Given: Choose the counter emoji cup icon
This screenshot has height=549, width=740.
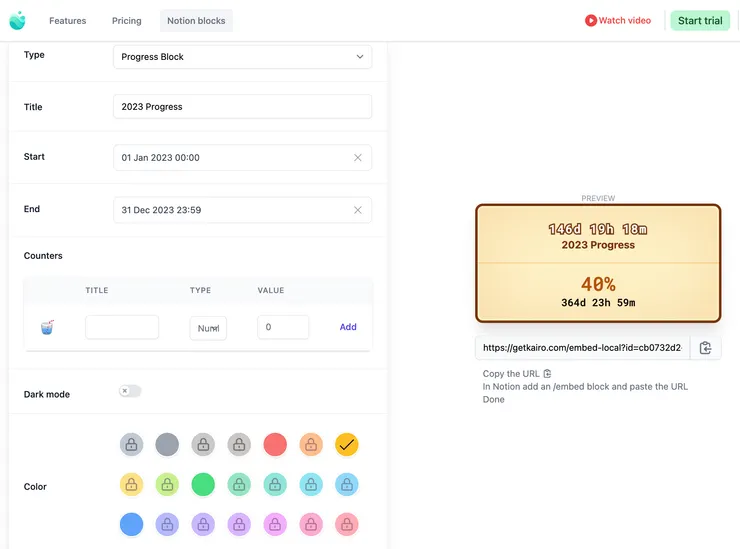Looking at the screenshot, I should click(47, 327).
